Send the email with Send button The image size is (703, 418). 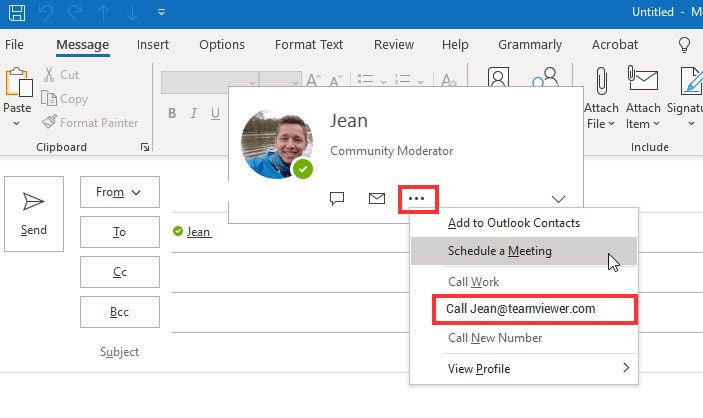click(34, 214)
